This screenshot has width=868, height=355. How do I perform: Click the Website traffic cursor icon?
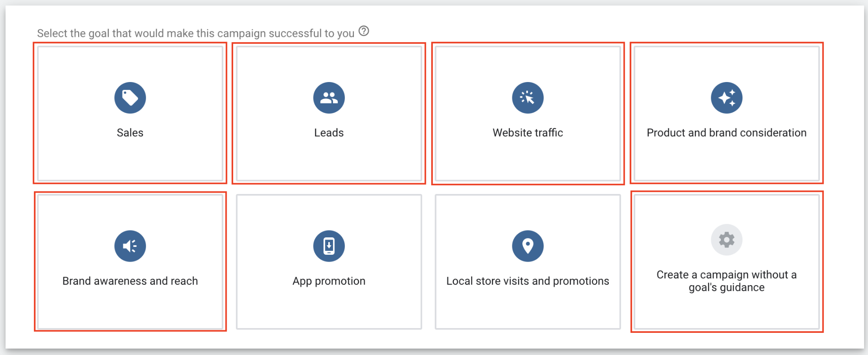[528, 98]
